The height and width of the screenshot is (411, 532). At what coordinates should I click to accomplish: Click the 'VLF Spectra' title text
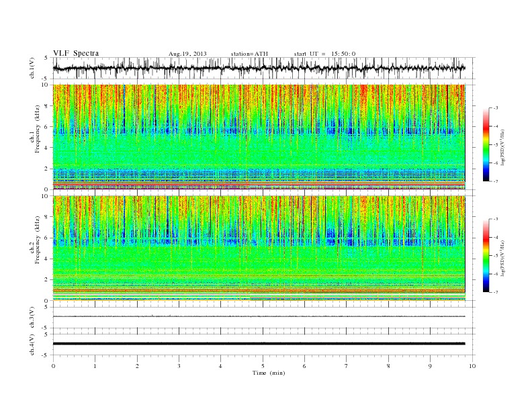coord(76,53)
